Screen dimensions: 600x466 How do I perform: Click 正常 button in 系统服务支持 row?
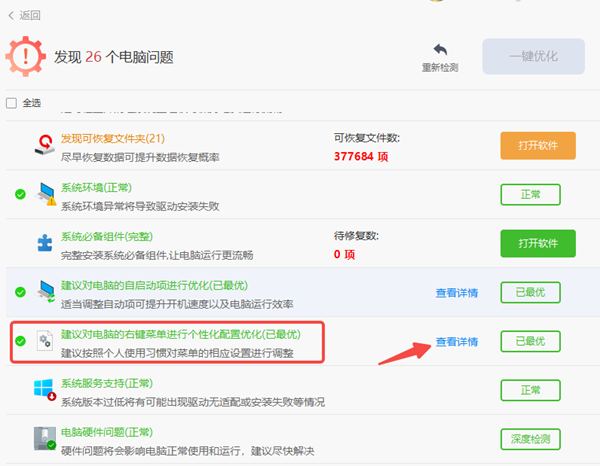pyautogui.click(x=530, y=390)
